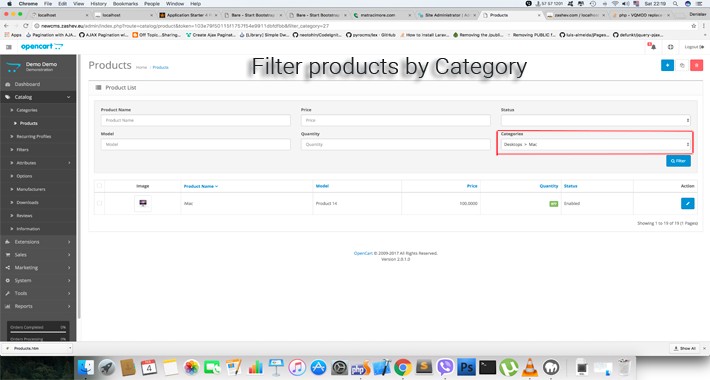Click the OpenCart footer link
The height and width of the screenshot is (380, 710).
tap(363, 253)
